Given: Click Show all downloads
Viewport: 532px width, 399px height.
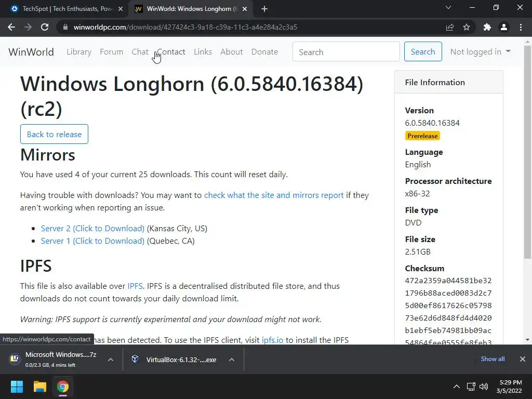Looking at the screenshot, I should [x=493, y=359].
